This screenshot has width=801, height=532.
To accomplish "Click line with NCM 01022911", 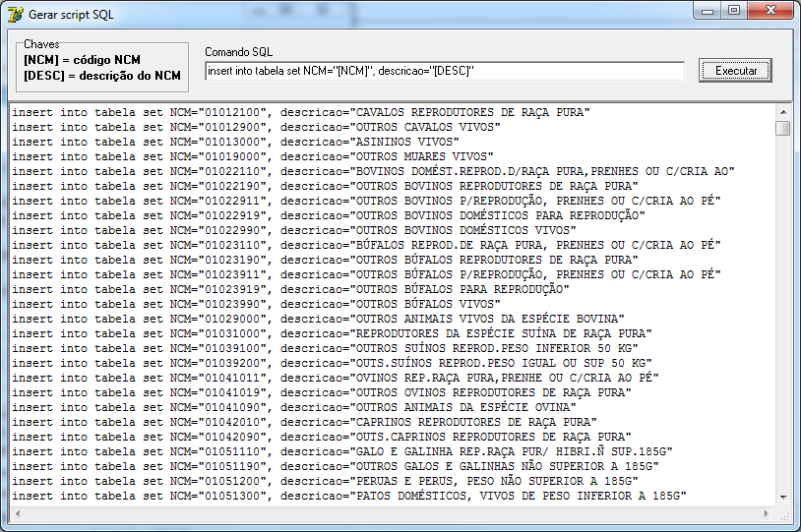I will 366,202.
